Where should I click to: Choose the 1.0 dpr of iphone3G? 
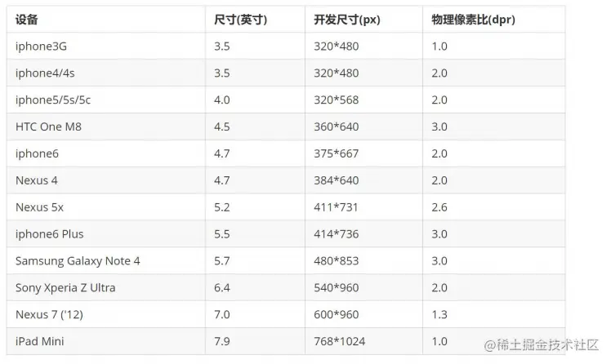click(439, 47)
